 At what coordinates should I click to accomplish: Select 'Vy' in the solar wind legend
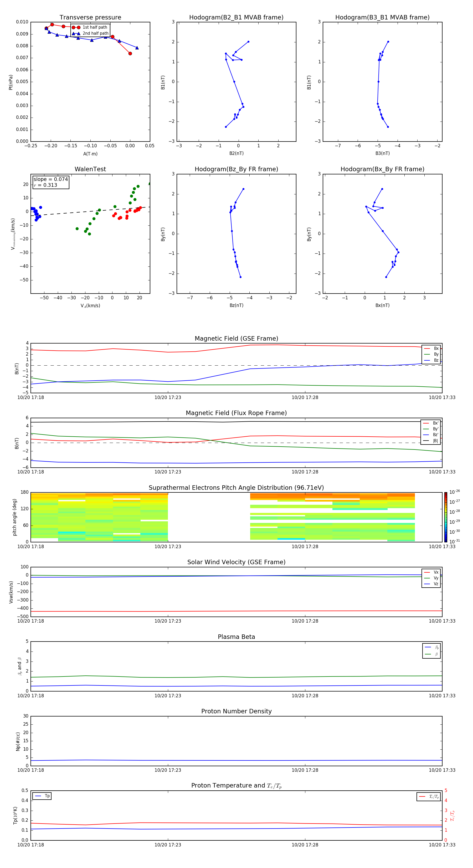(x=431, y=578)
